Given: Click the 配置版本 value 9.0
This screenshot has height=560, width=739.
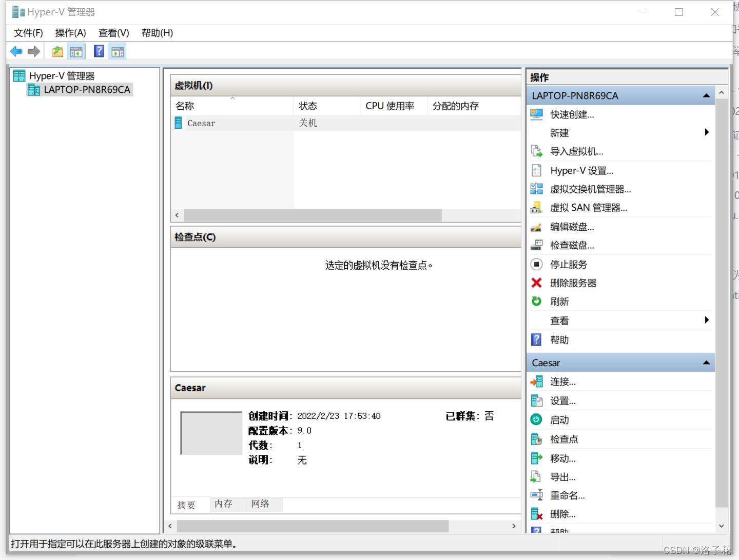Looking at the screenshot, I should click(x=304, y=431).
